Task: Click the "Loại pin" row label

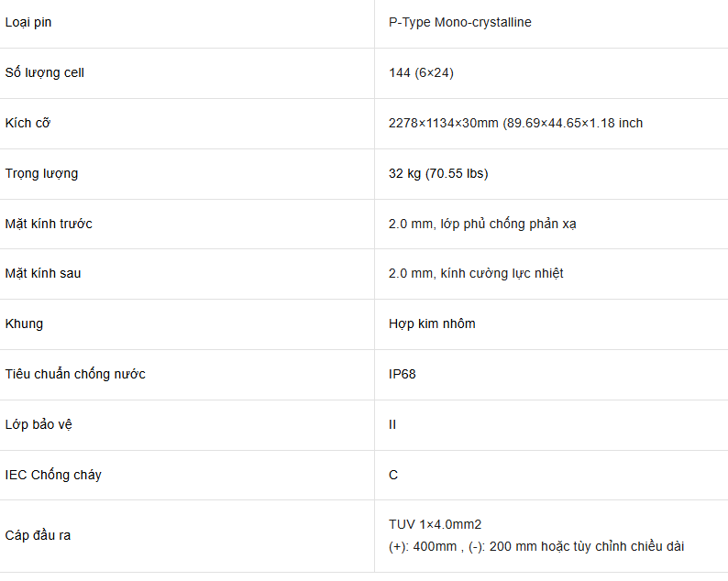Action: (28, 22)
